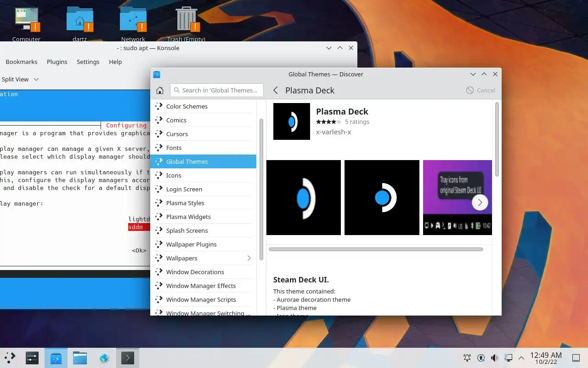The width and height of the screenshot is (588, 368).
Task: Select the Splash Screens category
Action: click(x=204, y=230)
